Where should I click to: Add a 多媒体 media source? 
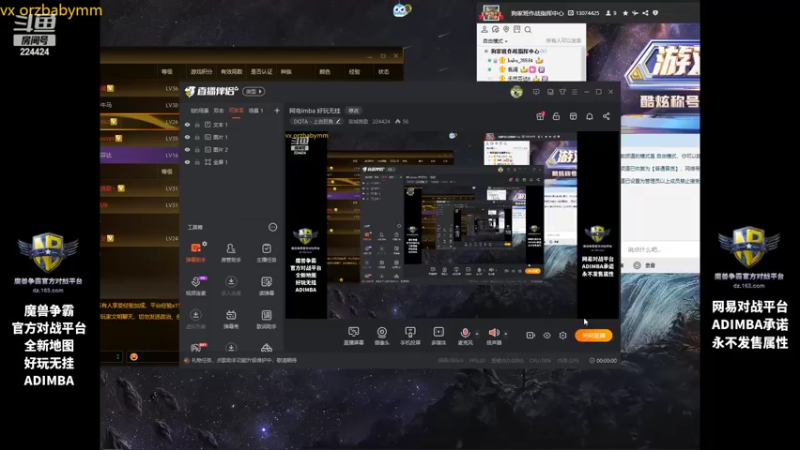[438, 336]
